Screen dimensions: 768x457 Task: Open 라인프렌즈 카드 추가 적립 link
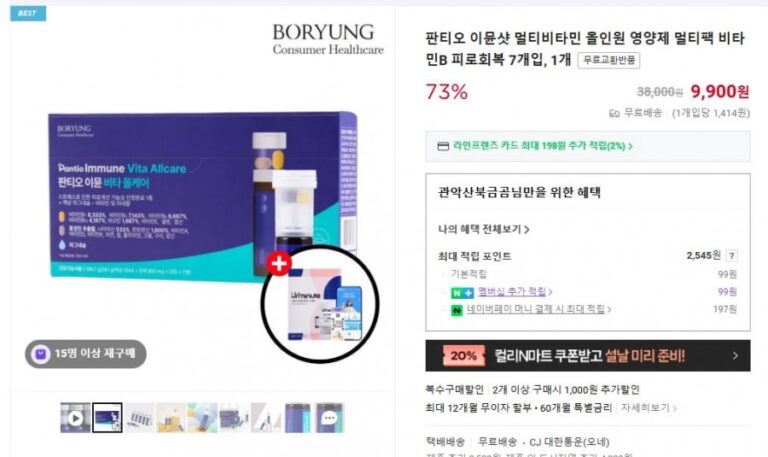(542, 145)
